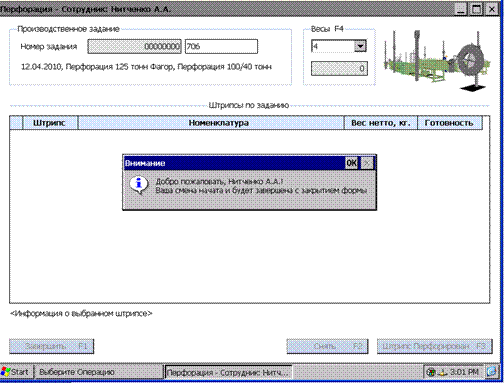This screenshot has width=504, height=383.
Task: Click the 3:01 PM clock in the tray
Action: coord(464,372)
